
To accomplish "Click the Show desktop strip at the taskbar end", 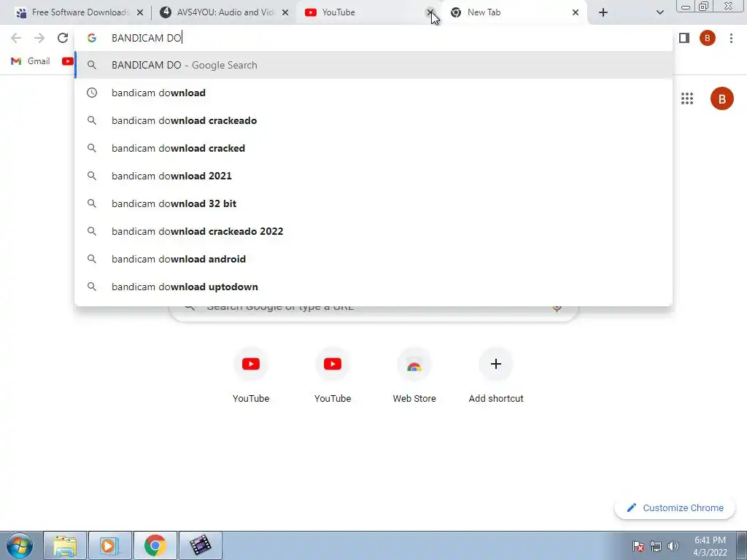I will 742,545.
